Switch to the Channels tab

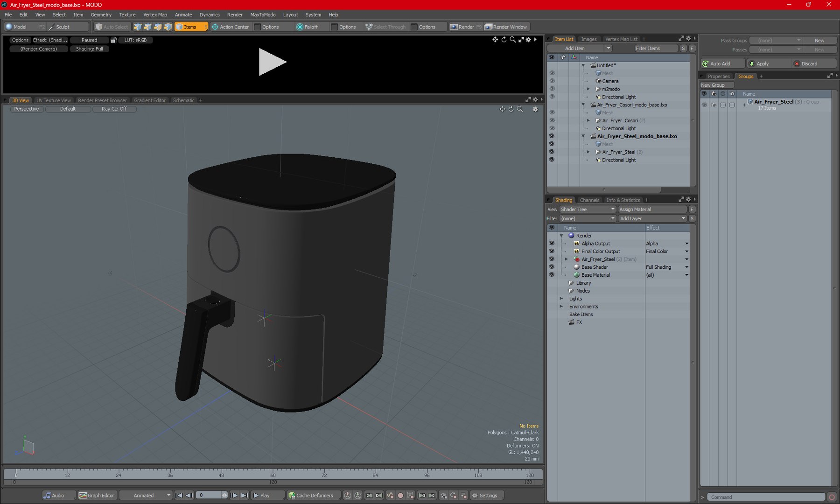pyautogui.click(x=589, y=200)
